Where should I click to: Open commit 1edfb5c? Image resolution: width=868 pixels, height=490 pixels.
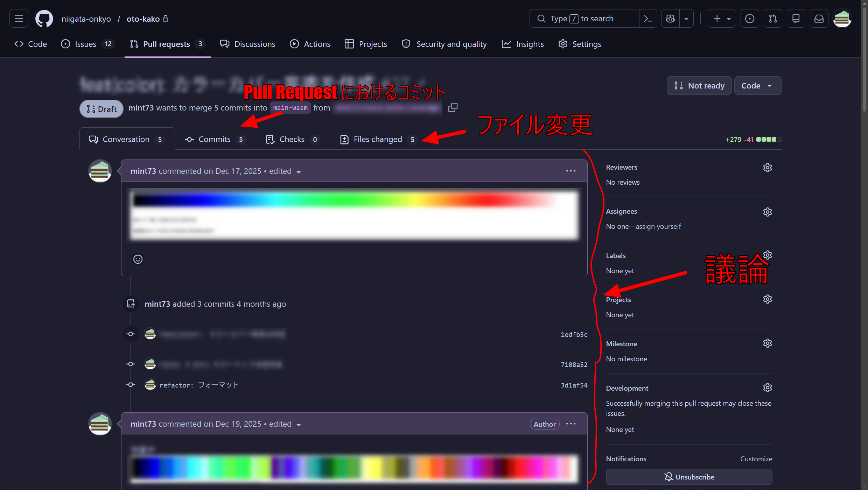[x=574, y=334]
